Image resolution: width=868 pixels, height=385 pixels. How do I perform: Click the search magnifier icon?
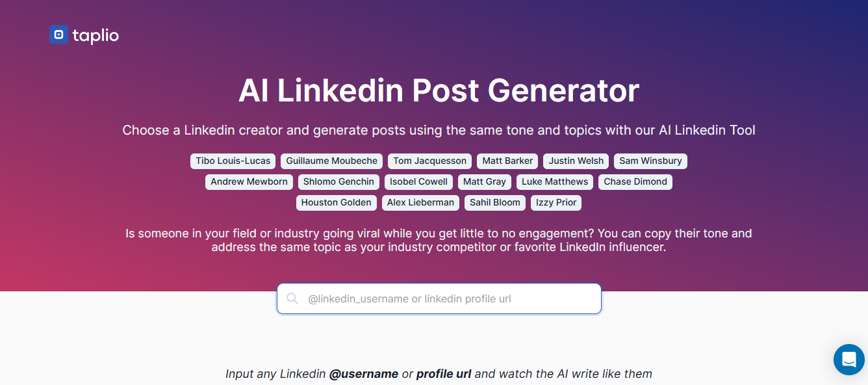tap(292, 299)
